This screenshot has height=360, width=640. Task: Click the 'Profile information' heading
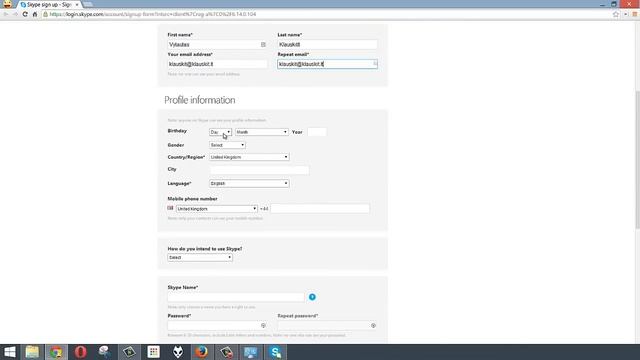coord(200,100)
